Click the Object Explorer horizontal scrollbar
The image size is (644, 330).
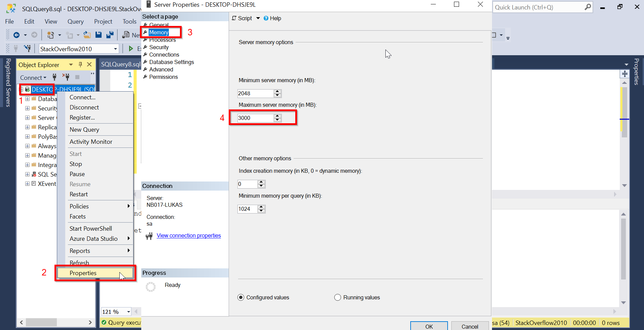pyautogui.click(x=56, y=322)
